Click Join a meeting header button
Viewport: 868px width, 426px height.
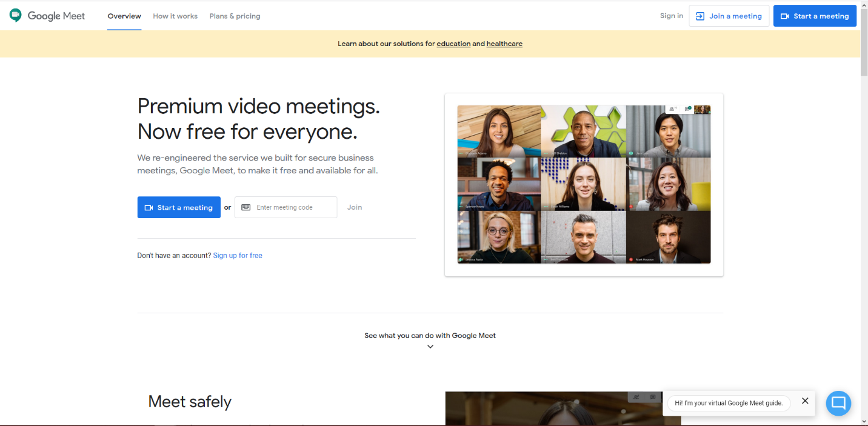(729, 16)
